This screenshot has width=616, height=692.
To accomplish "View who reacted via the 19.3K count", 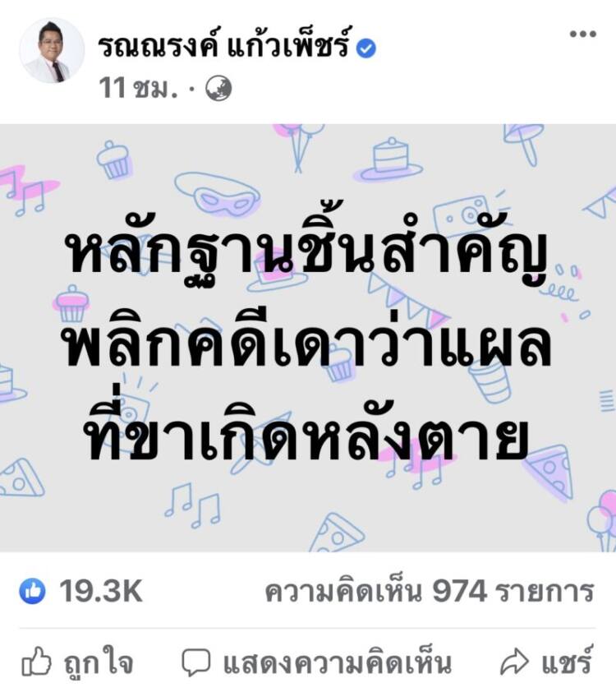I will click(x=101, y=591).
